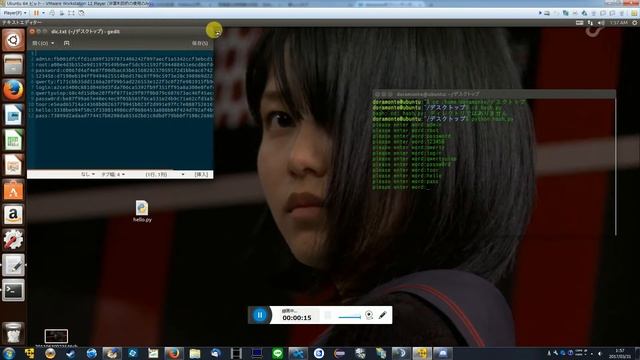The height and width of the screenshot is (360, 640).
Task: Open LibreOffice Calc in the launcher
Action: coord(13,140)
